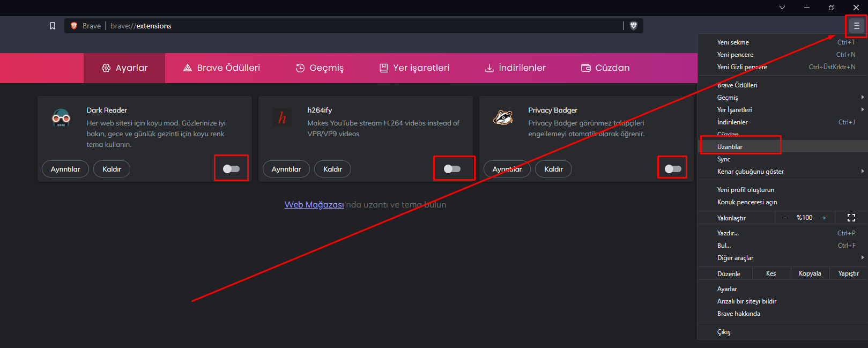Open the Brave Shields icon in the address bar

point(633,26)
